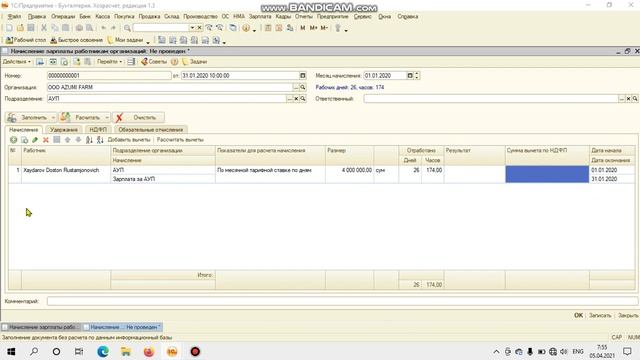This screenshot has width=640, height=360.
Task: Open Windows Start button in the taskbar
Action: [x=11, y=351]
